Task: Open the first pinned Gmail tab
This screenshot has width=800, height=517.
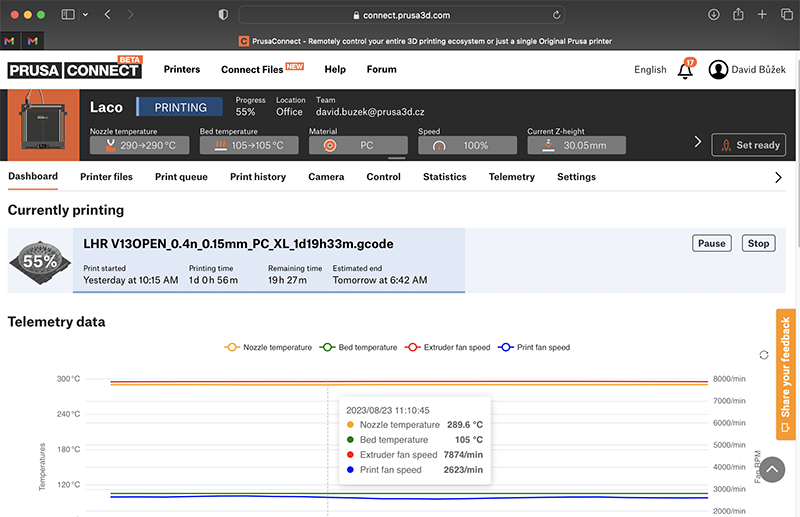Action: click(9, 41)
